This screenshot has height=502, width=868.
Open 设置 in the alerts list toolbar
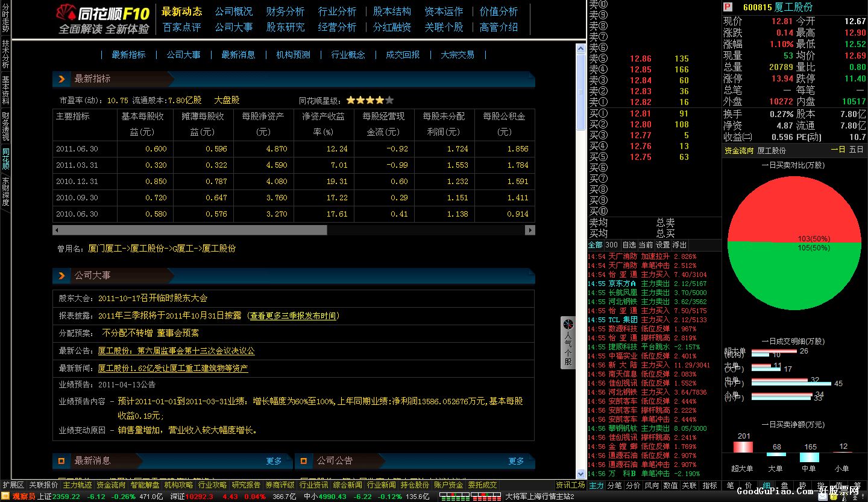tap(662, 245)
